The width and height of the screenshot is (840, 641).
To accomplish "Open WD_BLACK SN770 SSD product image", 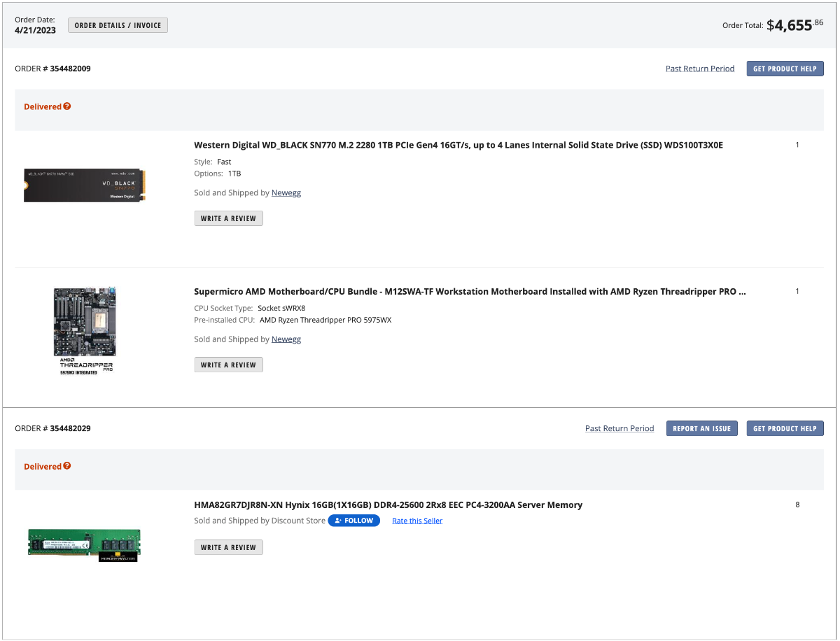I will coord(84,185).
